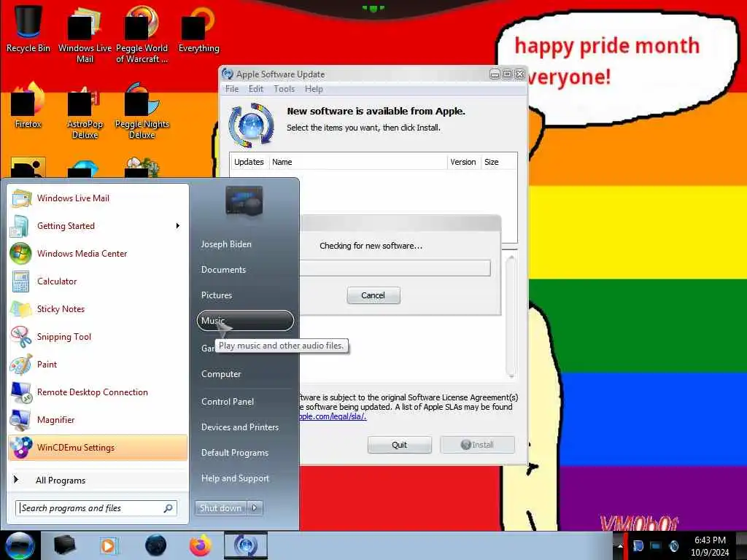This screenshot has height=560, width=747.
Task: Sort updates by Name column header
Action: click(358, 162)
